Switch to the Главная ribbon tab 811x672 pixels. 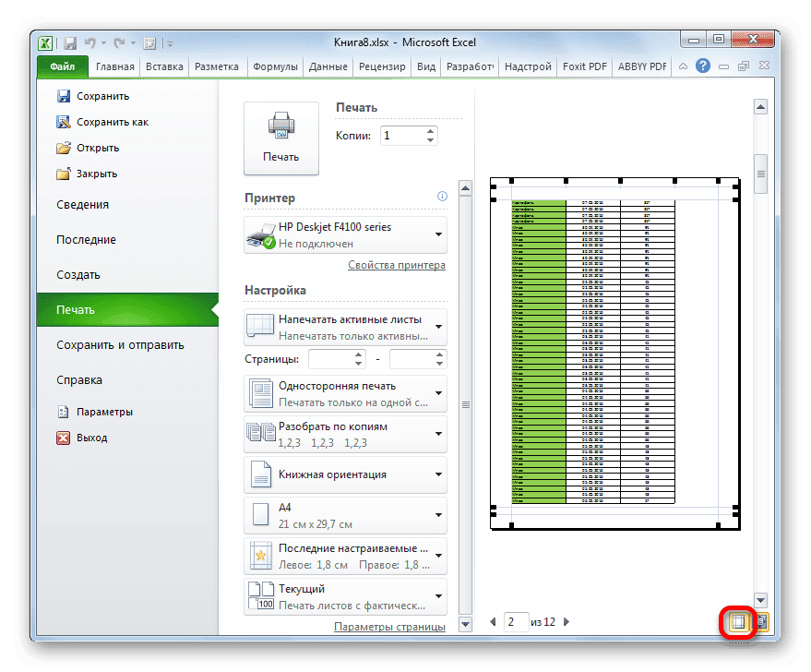(x=114, y=66)
